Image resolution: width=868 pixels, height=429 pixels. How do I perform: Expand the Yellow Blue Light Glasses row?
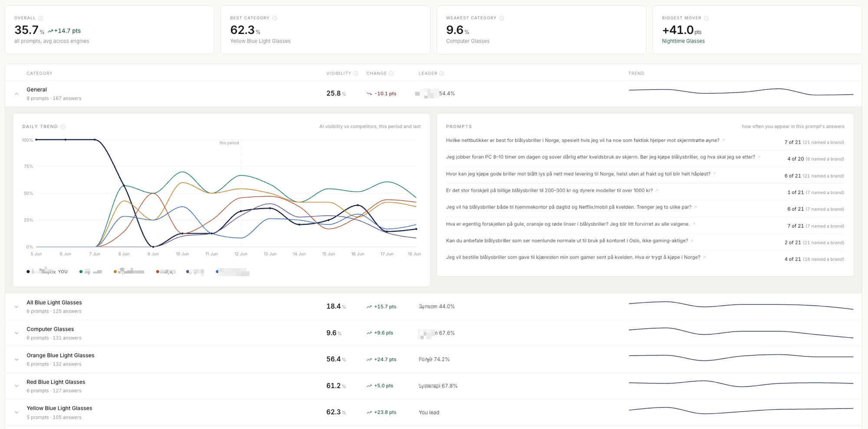(x=16, y=412)
